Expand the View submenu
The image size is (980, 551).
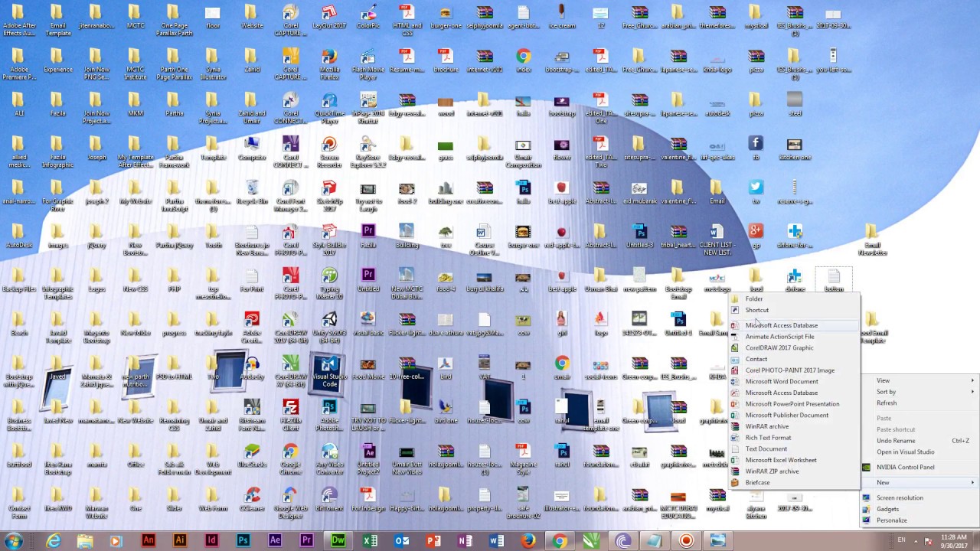coord(920,380)
